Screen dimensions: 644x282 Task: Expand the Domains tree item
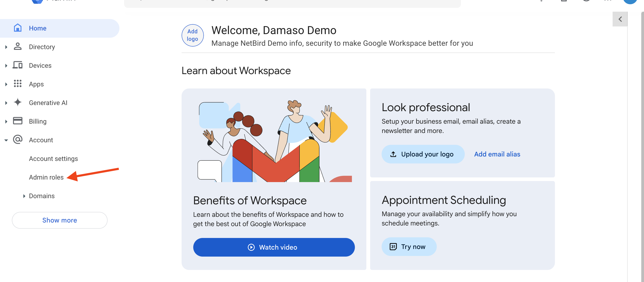point(24,196)
